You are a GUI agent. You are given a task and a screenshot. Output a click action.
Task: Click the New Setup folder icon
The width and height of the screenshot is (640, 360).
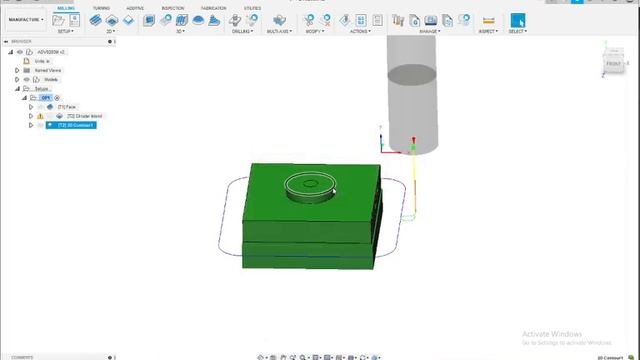59,20
